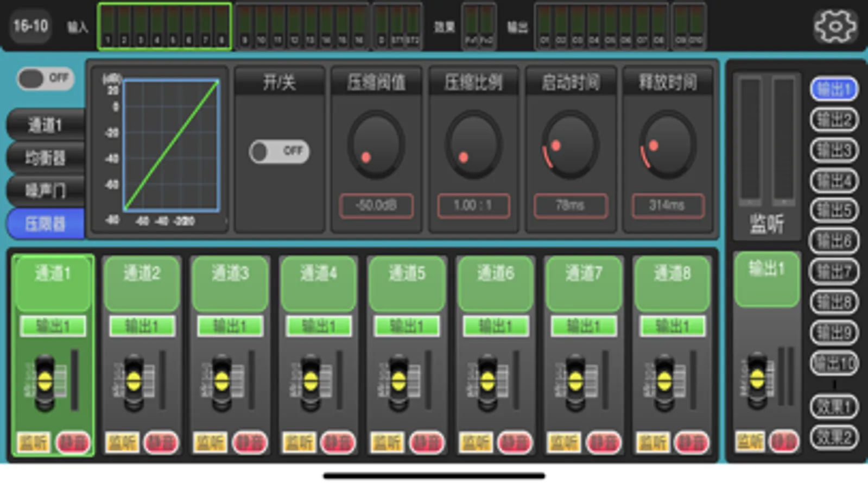Click 输出1 routing label under 通道3
The width and height of the screenshot is (868, 489).
(231, 326)
